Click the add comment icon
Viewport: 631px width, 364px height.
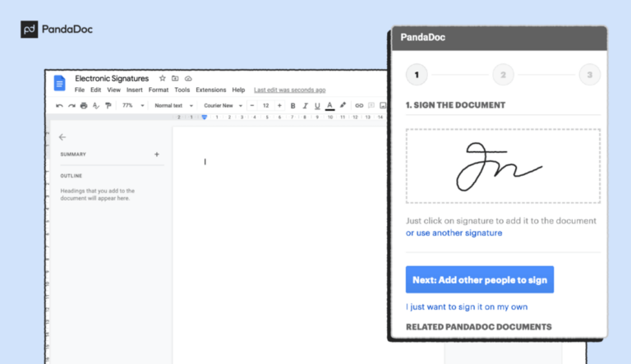371,105
